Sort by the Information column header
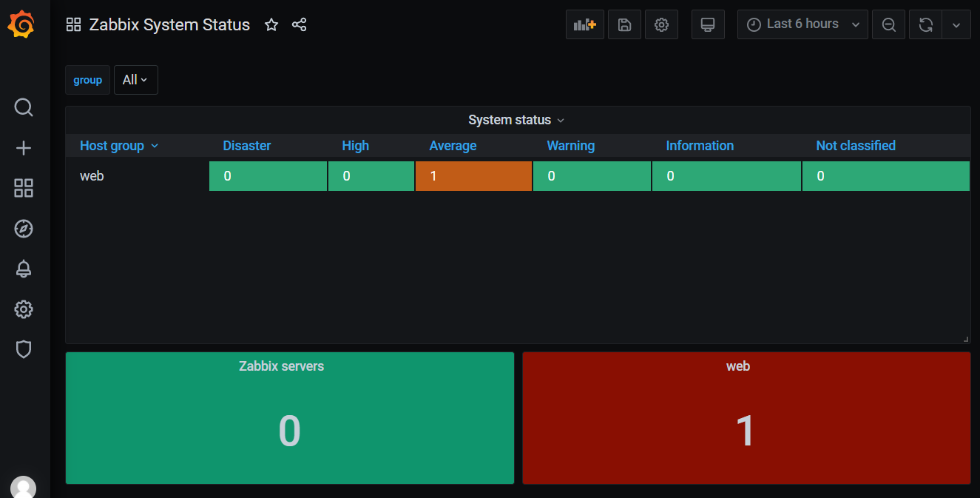 pos(700,146)
